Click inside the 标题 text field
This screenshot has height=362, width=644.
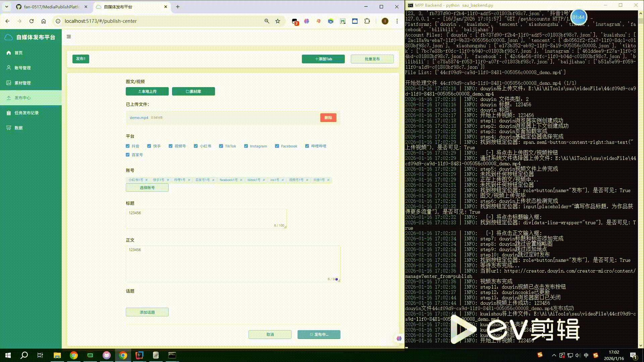click(206, 218)
